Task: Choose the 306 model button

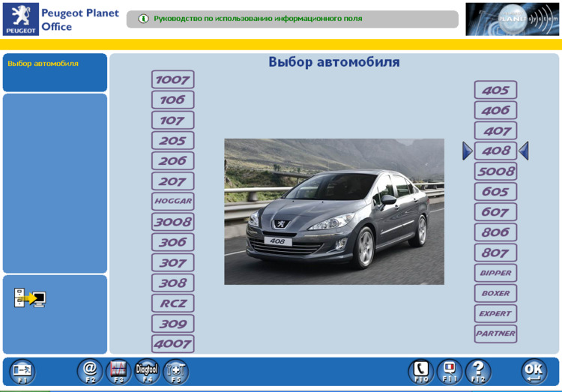Action: pyautogui.click(x=173, y=242)
